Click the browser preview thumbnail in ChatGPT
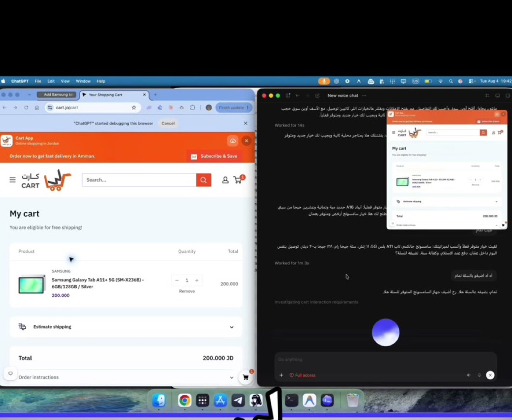Screen dimensions: 512x420 (447, 170)
